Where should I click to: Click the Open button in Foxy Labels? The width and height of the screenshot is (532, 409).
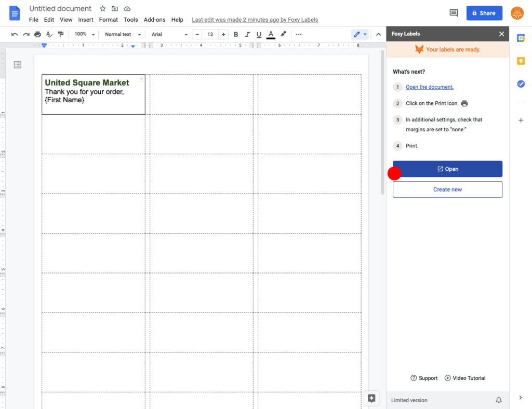point(447,169)
